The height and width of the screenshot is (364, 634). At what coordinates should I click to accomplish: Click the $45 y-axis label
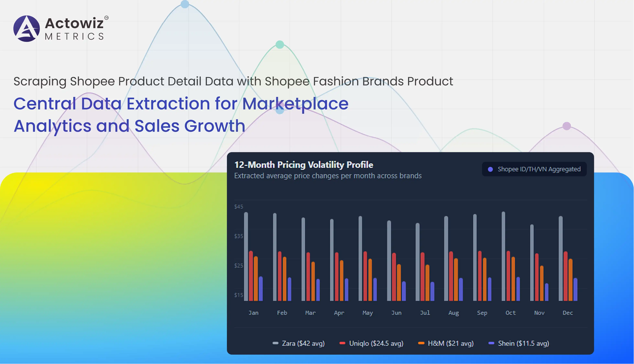coord(239,207)
